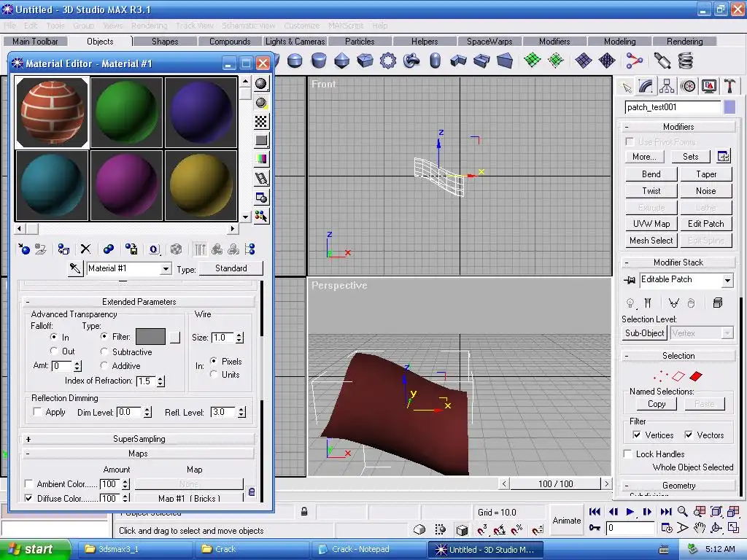The height and width of the screenshot is (560, 747).
Task: Select Subtractive transparency type
Action: tap(104, 351)
